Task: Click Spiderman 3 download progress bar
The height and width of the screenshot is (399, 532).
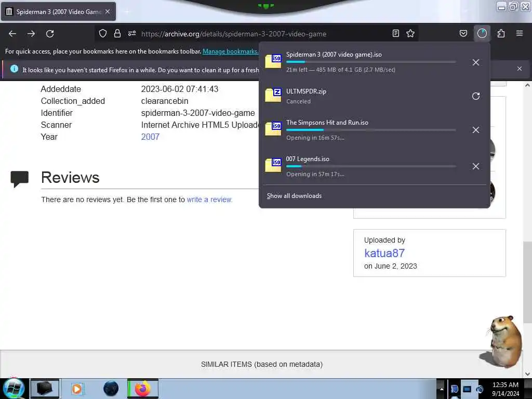Action: tap(371, 62)
